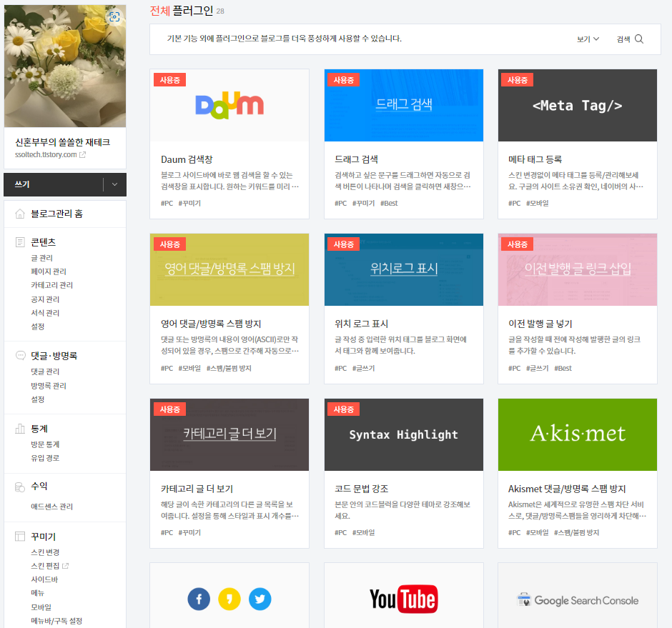Click the 쓰기 write button

(x=54, y=184)
